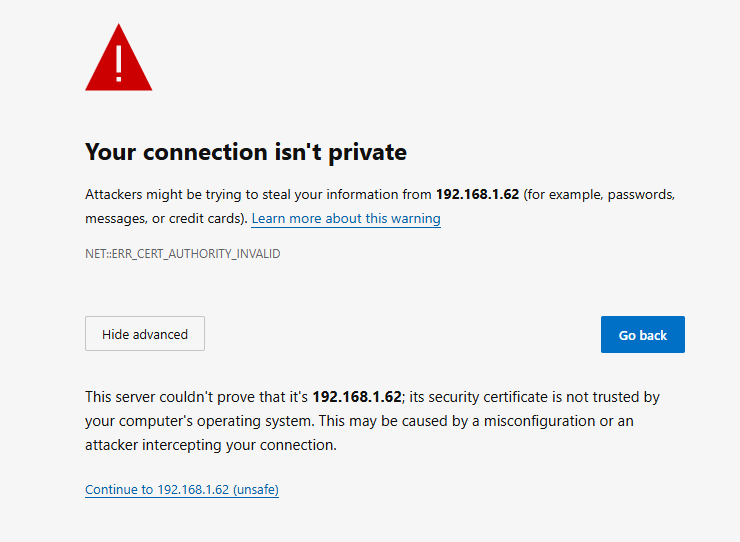Continue to 192.168.1.62 via the unsafe link

pyautogui.click(x=182, y=490)
